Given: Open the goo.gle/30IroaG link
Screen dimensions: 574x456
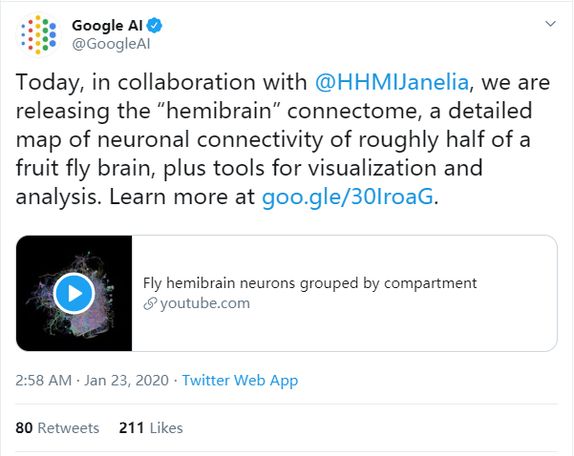Looking at the screenshot, I should click(347, 197).
